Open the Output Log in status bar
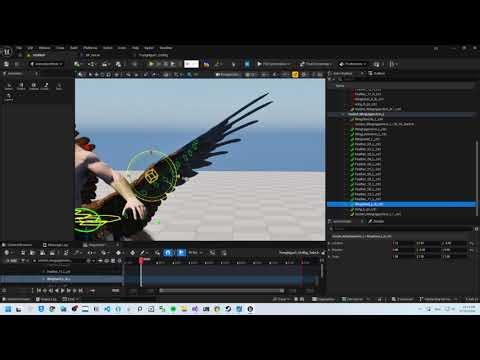Screen dimensions: 480x360 pyautogui.click(x=47, y=299)
